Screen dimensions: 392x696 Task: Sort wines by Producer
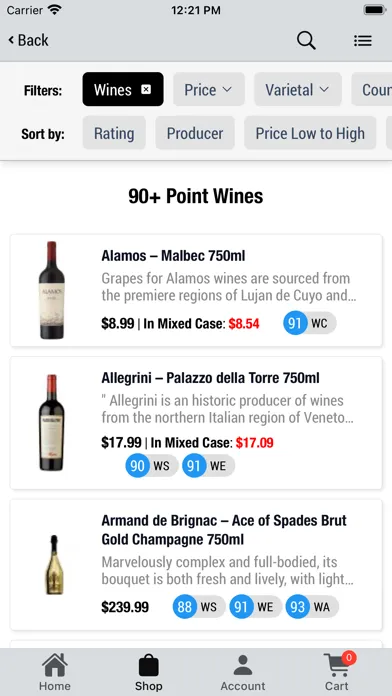[x=195, y=133]
